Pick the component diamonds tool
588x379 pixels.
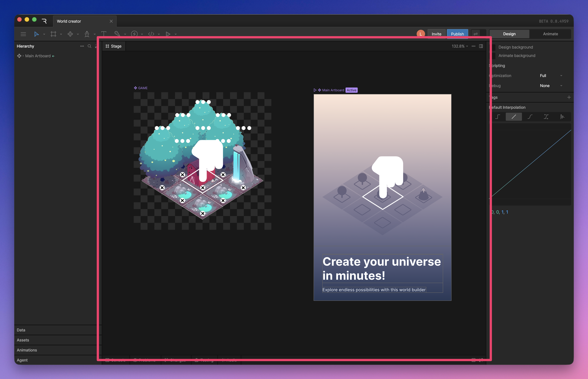pos(70,34)
